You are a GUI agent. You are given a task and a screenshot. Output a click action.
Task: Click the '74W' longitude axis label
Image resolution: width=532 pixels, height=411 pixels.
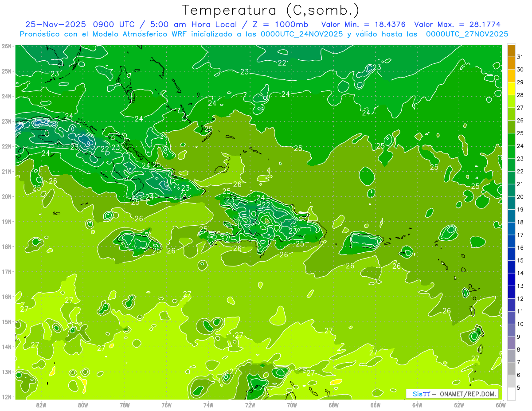pos(208,405)
